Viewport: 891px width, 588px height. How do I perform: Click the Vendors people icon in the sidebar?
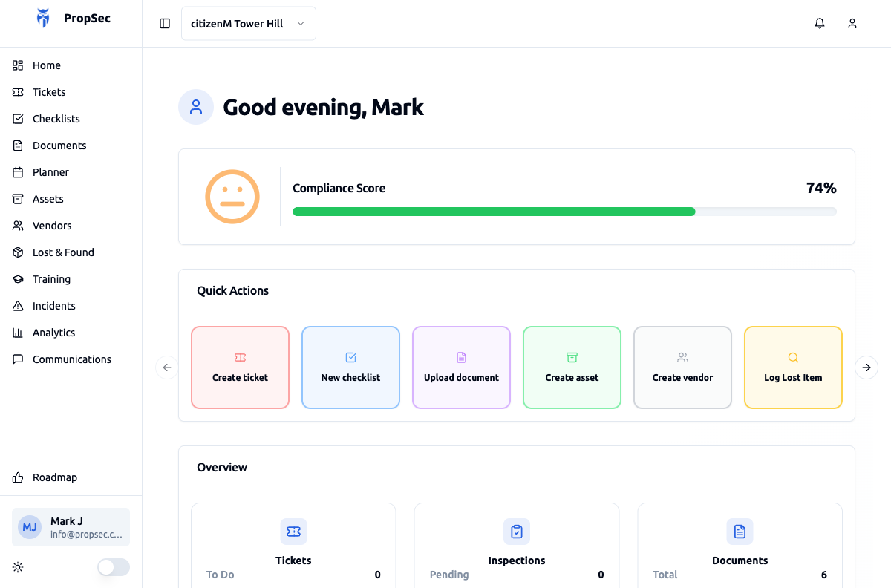tap(18, 226)
